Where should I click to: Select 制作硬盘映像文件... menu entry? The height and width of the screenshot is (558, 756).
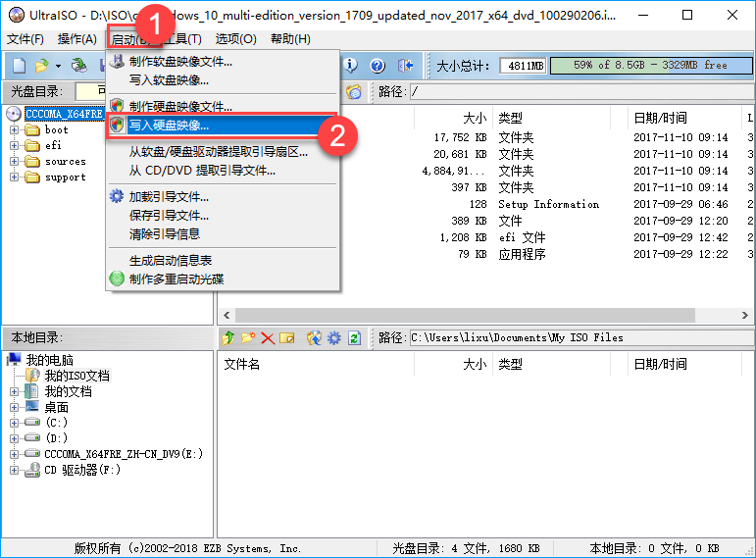223,106
